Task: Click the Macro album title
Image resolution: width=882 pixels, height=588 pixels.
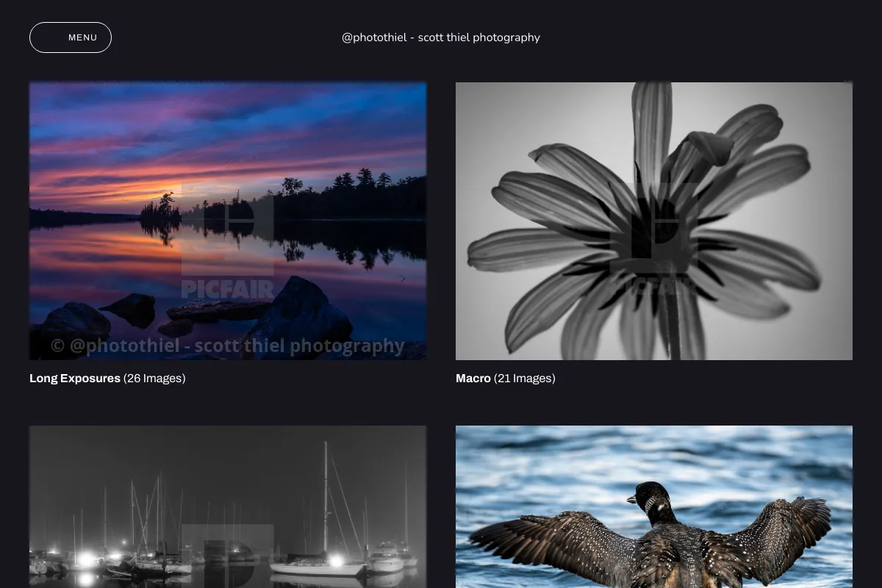Action: pyautogui.click(x=473, y=379)
